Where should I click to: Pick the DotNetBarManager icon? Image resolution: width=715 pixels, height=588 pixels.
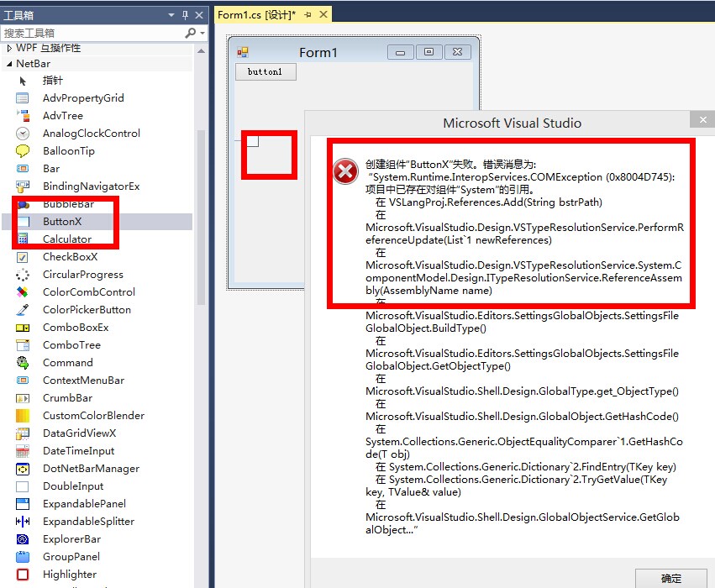click(23, 469)
